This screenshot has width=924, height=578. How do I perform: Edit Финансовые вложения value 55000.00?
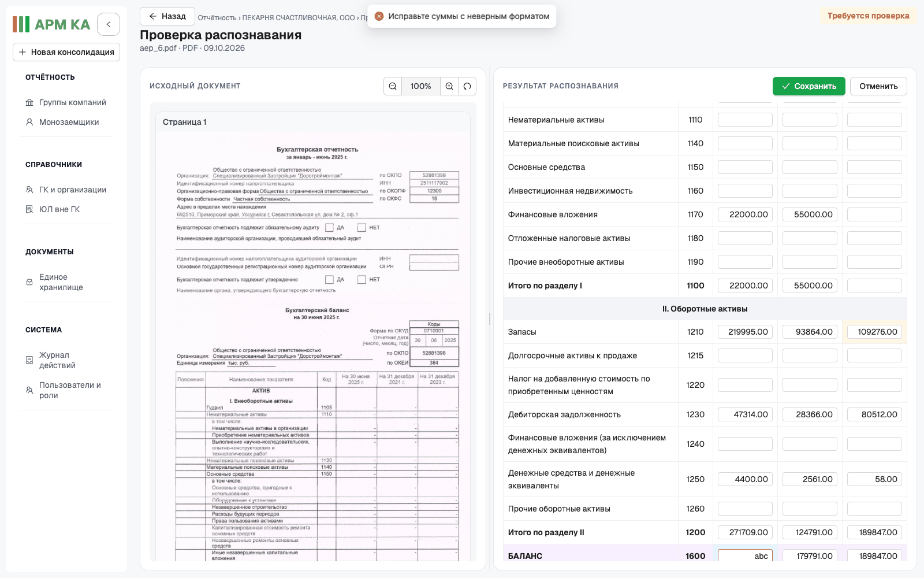[810, 214]
